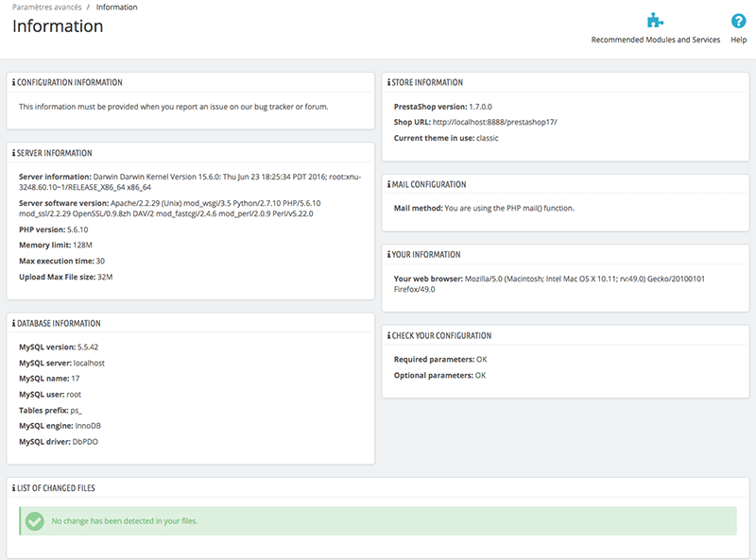Select the Information breadcrumb item
Screen dimensions: 756x560
pyautogui.click(x=116, y=8)
